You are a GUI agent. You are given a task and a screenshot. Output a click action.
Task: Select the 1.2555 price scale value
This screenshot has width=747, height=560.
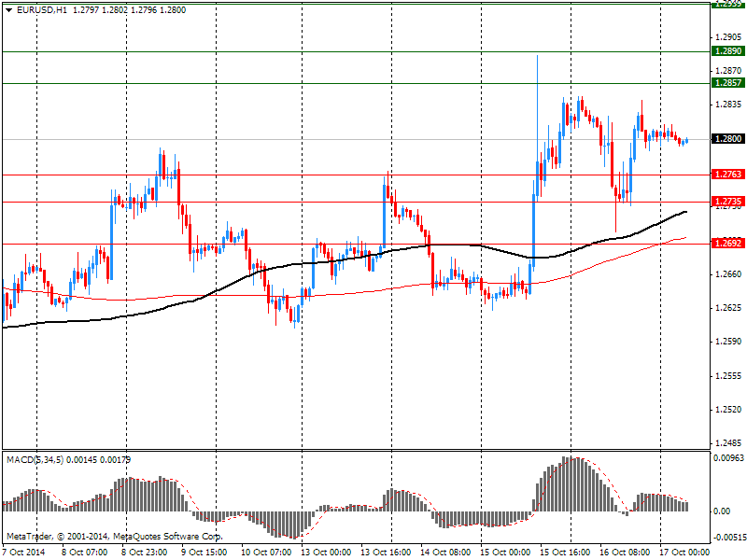pos(729,376)
